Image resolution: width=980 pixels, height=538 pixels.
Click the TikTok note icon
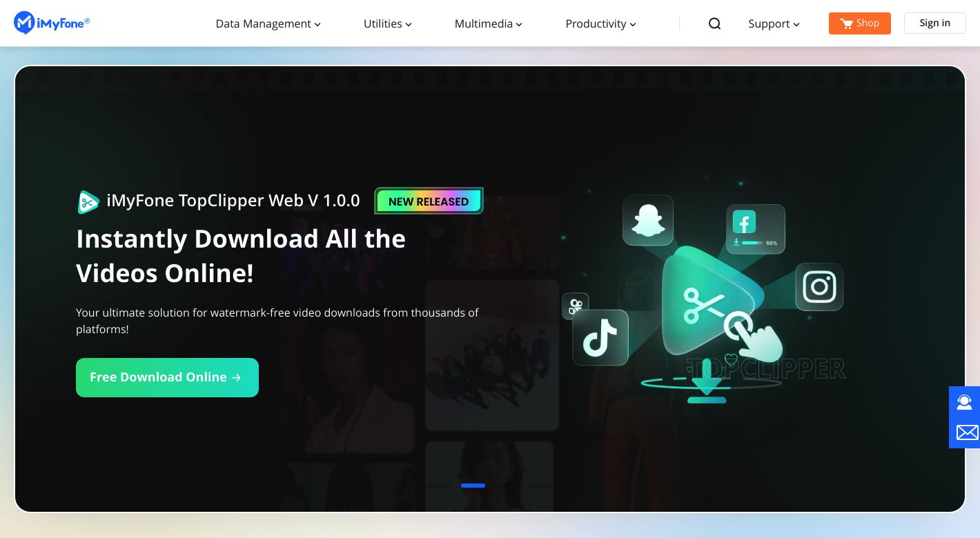coord(600,337)
